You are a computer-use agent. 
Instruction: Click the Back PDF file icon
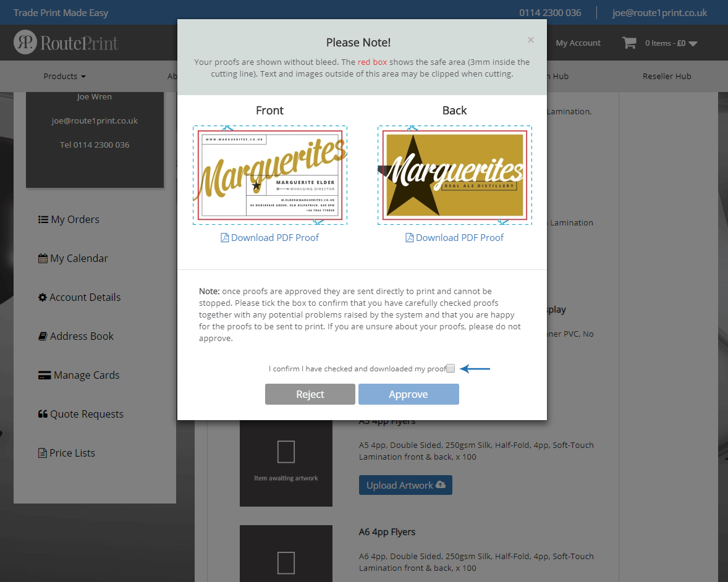[410, 238]
